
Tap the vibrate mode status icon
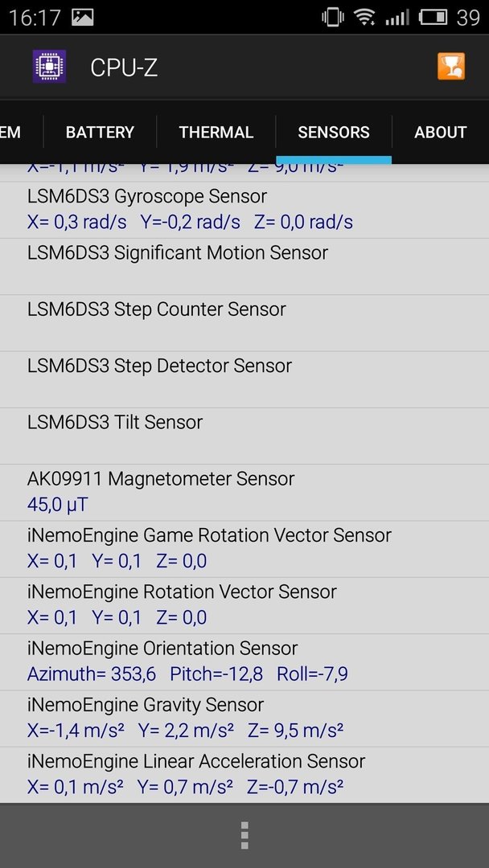[x=332, y=17]
